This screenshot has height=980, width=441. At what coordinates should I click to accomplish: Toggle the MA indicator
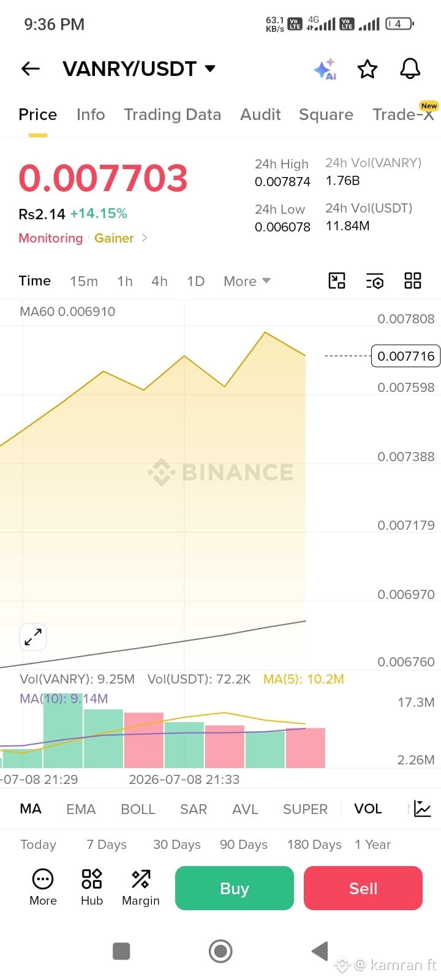click(31, 809)
